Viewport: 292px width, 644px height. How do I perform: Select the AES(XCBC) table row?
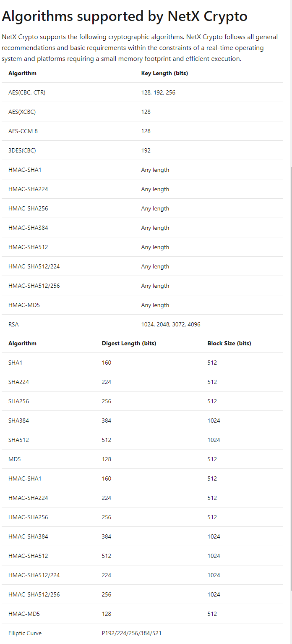click(x=142, y=112)
